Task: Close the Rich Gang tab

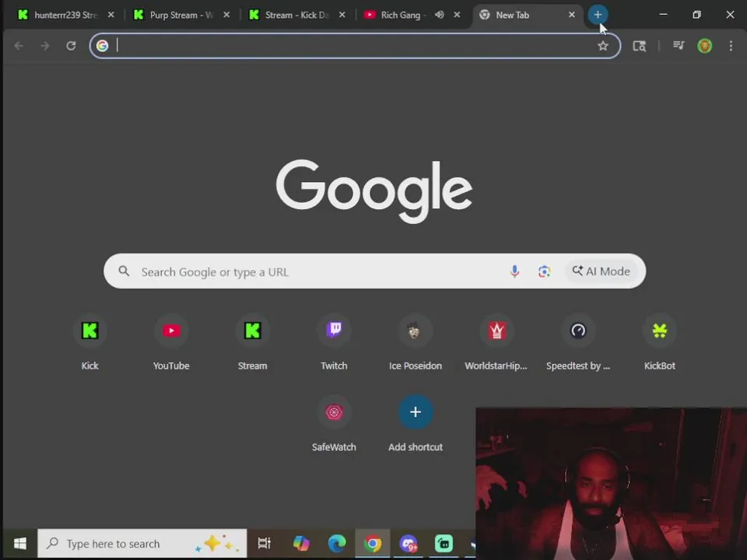Action: pyautogui.click(x=457, y=15)
